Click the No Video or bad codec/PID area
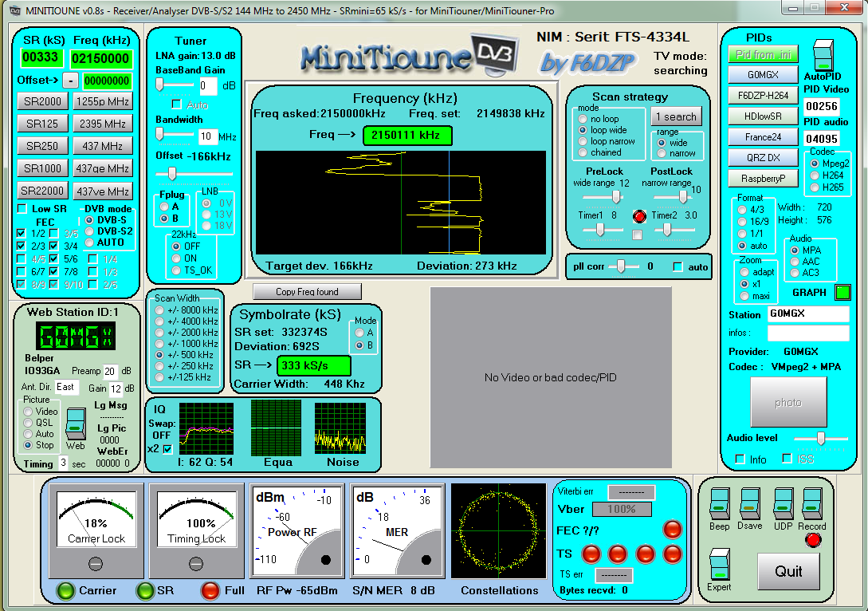Screen dimensions: 868x611 coord(551,377)
